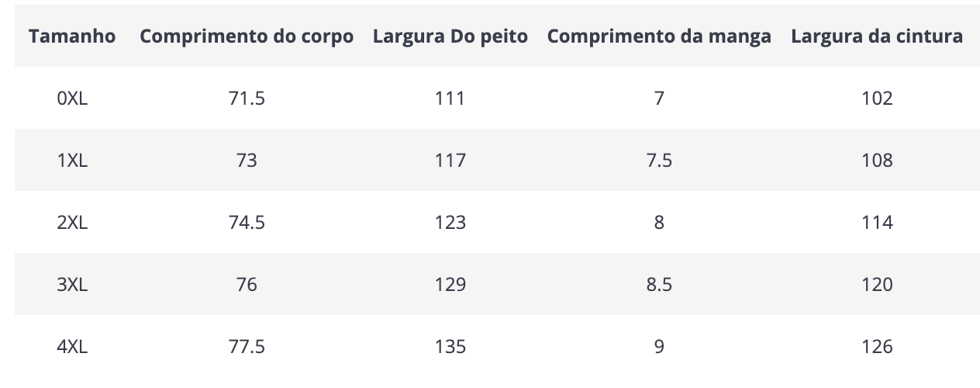Select the 3XL size cell

pos(72,285)
